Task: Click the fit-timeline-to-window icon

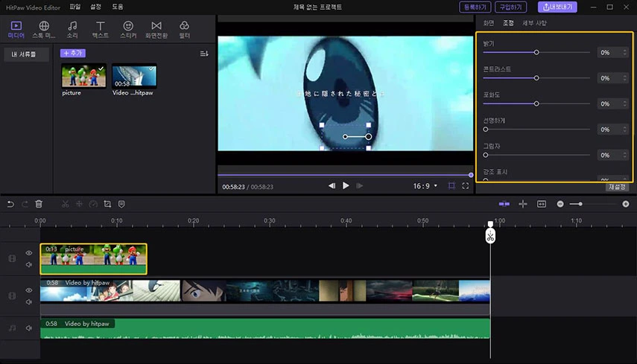Action: (x=542, y=204)
